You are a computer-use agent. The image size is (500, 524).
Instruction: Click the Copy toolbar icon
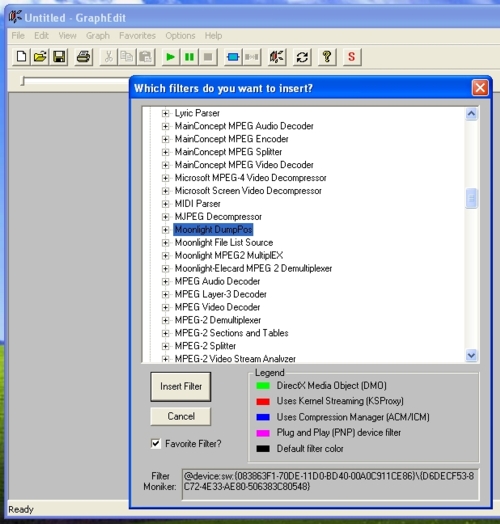coord(127,57)
